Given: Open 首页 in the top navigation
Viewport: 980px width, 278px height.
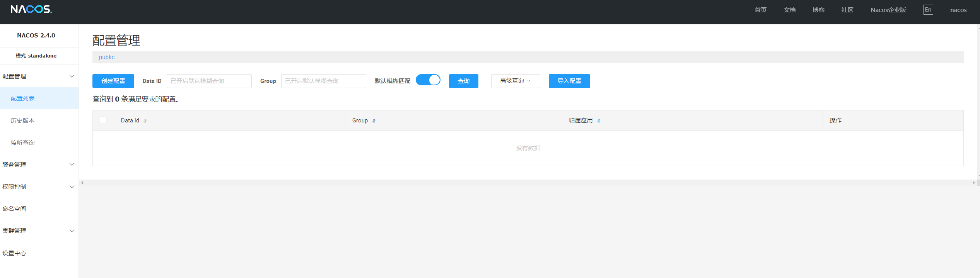Looking at the screenshot, I should point(761,10).
